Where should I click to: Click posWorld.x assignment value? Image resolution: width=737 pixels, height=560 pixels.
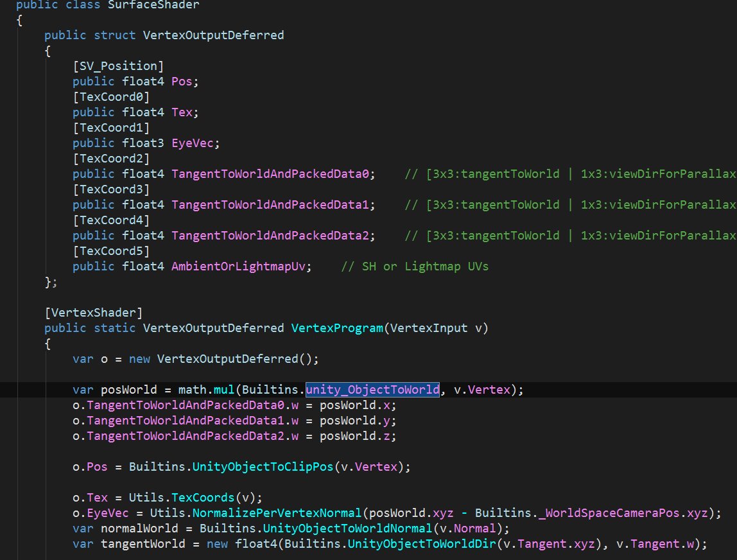click(355, 405)
